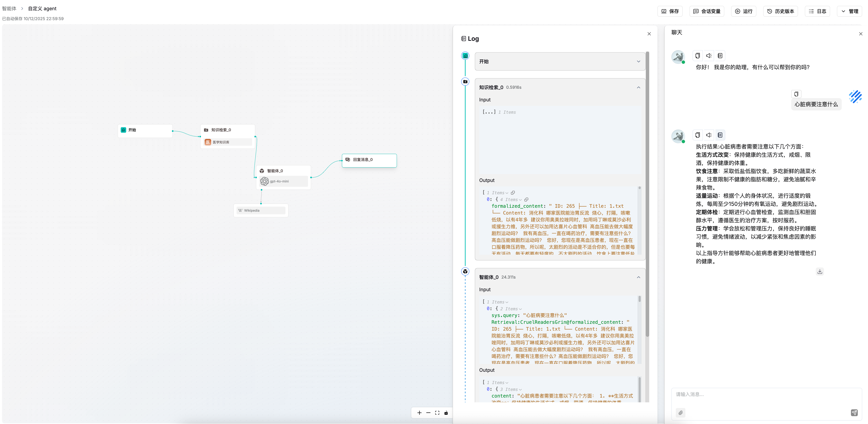Click the 保存 button
The width and height of the screenshot is (868, 424).
(x=670, y=11)
